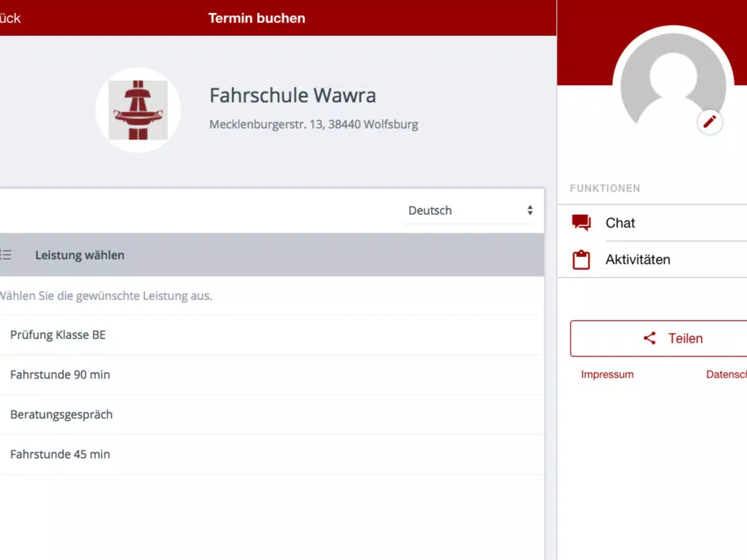Image resolution: width=747 pixels, height=560 pixels.
Task: Click the Fahrschule Wawra logo image
Action: [x=138, y=110]
